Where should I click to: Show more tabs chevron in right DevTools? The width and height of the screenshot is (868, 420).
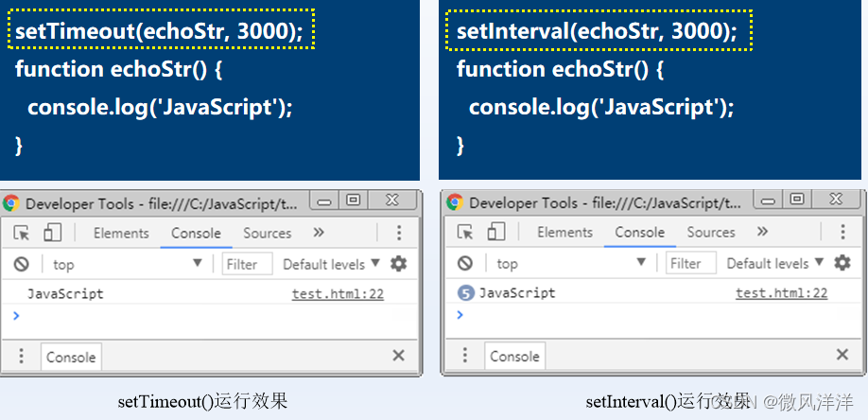(762, 231)
